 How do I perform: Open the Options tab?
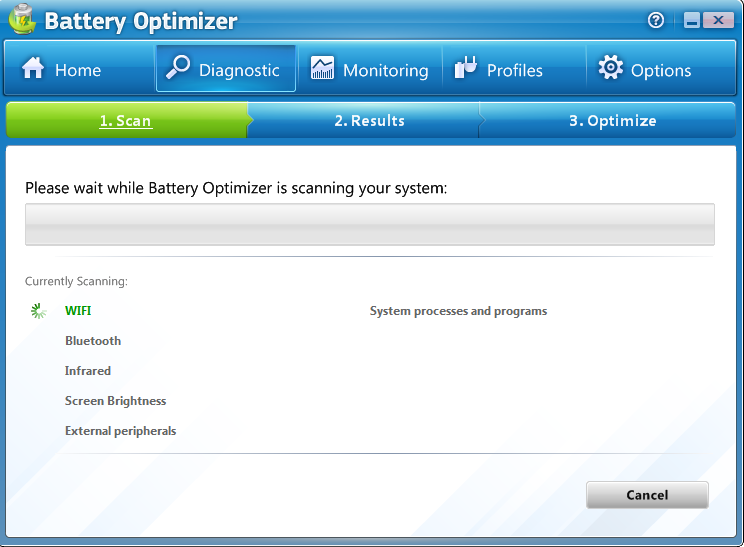(661, 68)
